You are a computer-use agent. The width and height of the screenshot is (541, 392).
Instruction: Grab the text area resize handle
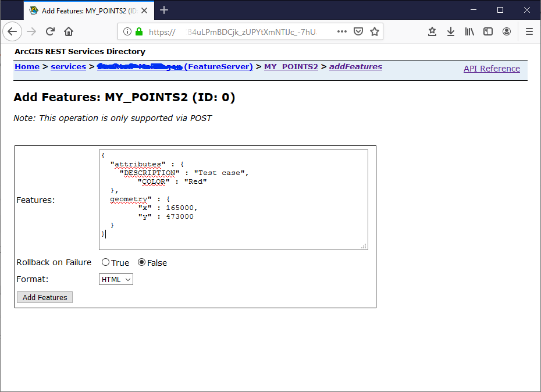point(364,246)
